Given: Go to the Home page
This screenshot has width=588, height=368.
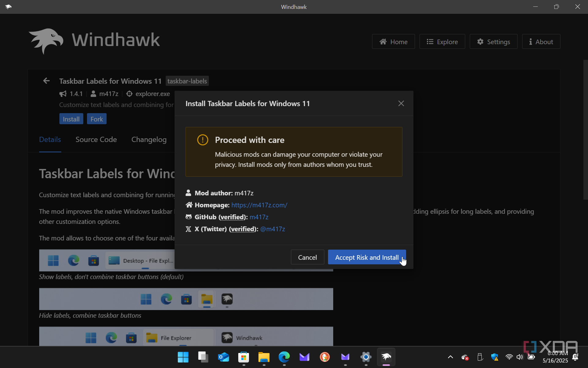Looking at the screenshot, I should coord(393,41).
